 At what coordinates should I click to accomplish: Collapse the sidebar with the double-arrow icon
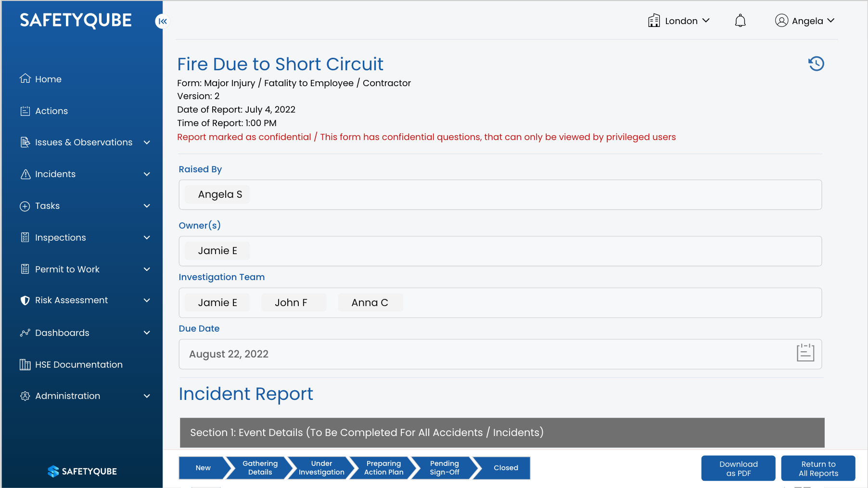click(x=163, y=21)
